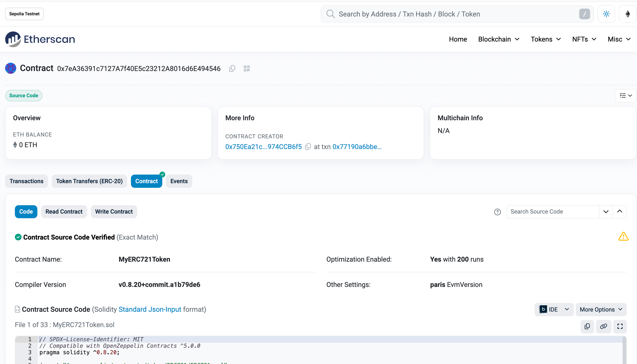
Task: Open the Ethereum network selector icon
Action: point(627,14)
